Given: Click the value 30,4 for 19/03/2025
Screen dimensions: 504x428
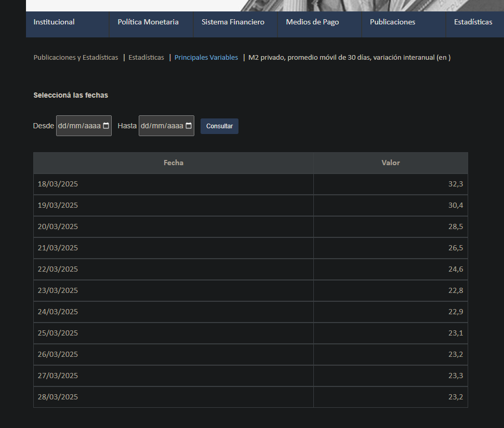Looking at the screenshot, I should click(x=455, y=205).
